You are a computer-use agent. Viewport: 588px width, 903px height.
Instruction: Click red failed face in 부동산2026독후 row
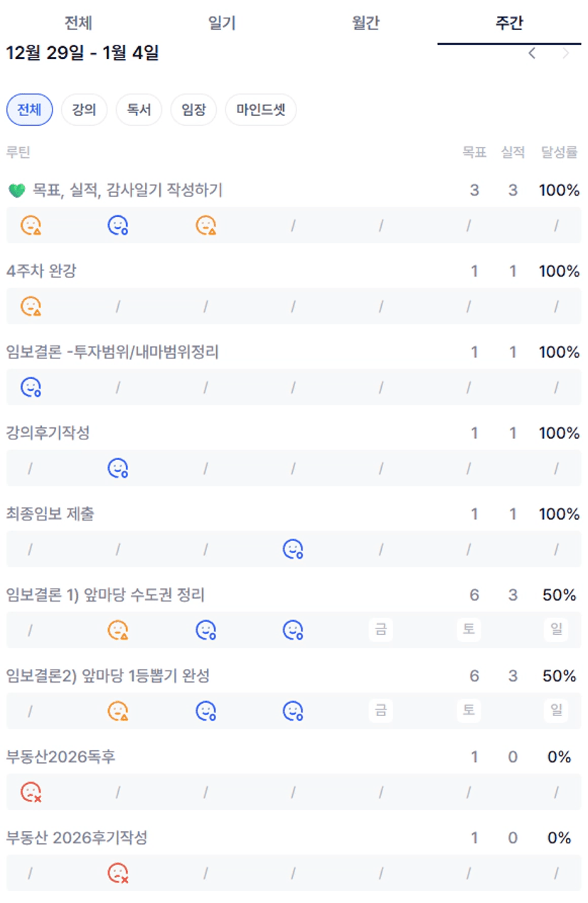[31, 792]
